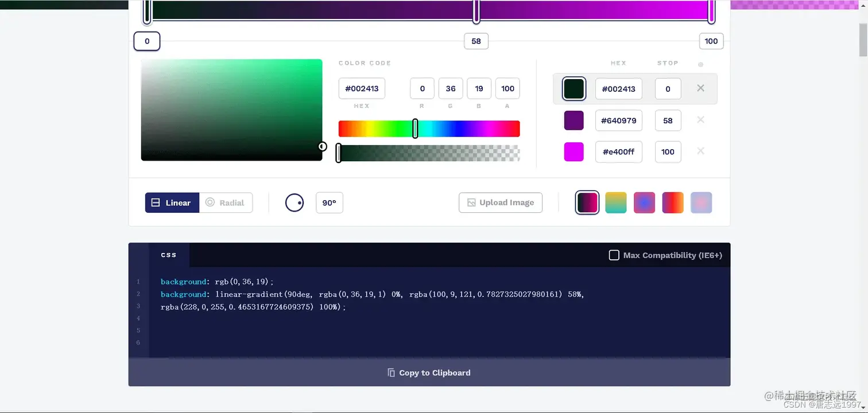The image size is (868, 413).
Task: Select Radial gradient type
Action: click(x=226, y=202)
